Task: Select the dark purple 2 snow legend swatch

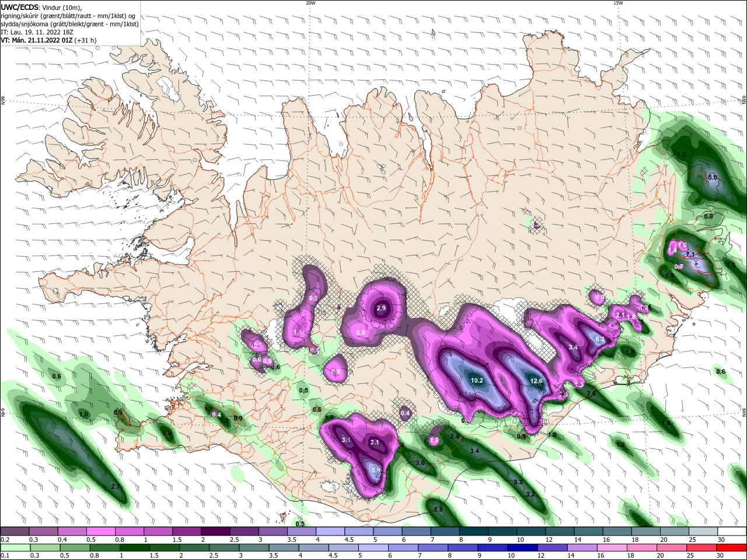Action: click(215, 531)
